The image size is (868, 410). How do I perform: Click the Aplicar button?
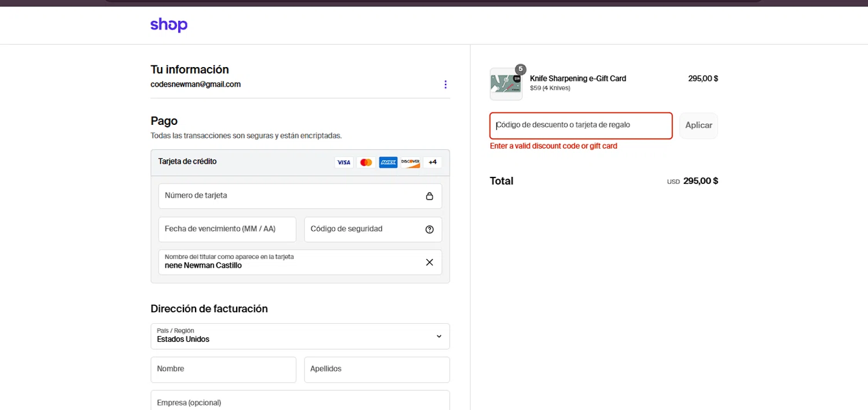(698, 125)
